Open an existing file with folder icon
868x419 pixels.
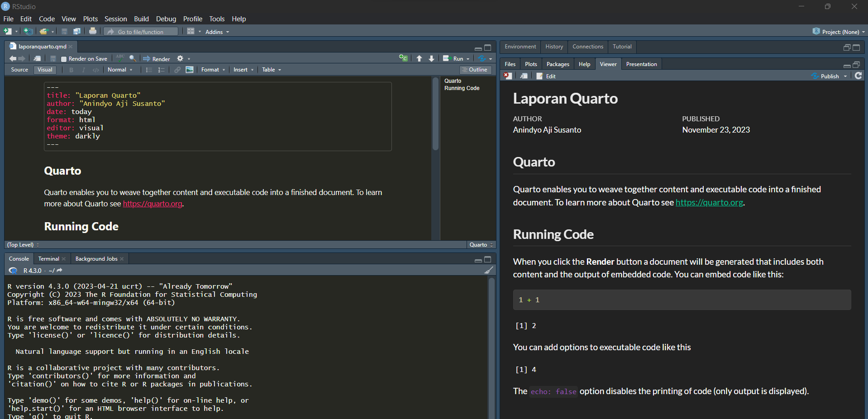point(43,31)
